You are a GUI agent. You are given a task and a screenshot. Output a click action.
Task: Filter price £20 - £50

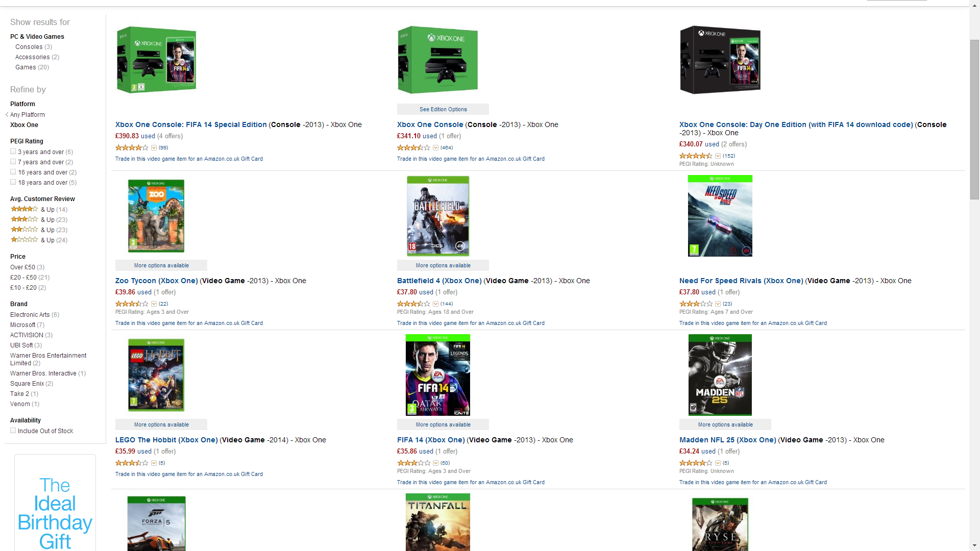tap(23, 278)
